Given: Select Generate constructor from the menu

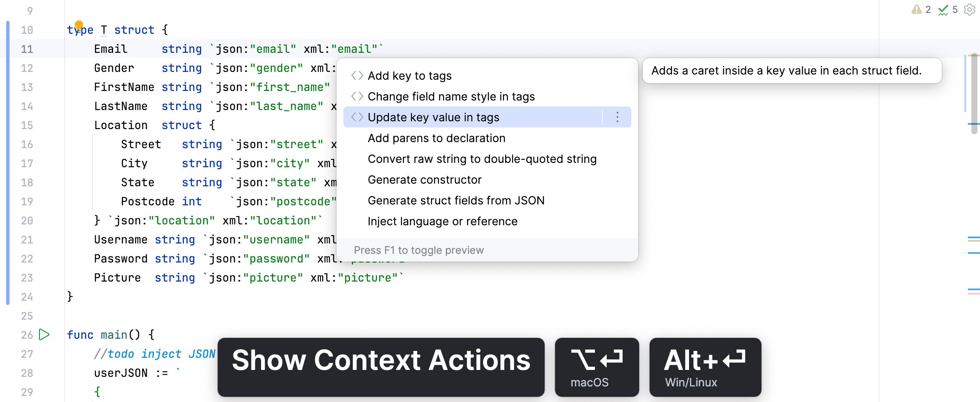Looking at the screenshot, I should click(x=424, y=179).
